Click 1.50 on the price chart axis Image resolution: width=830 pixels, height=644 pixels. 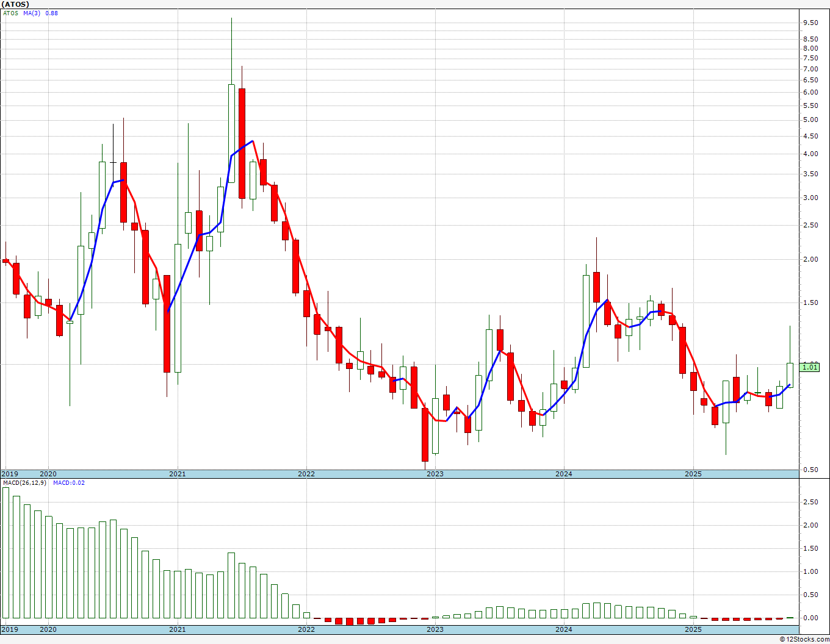[810, 302]
